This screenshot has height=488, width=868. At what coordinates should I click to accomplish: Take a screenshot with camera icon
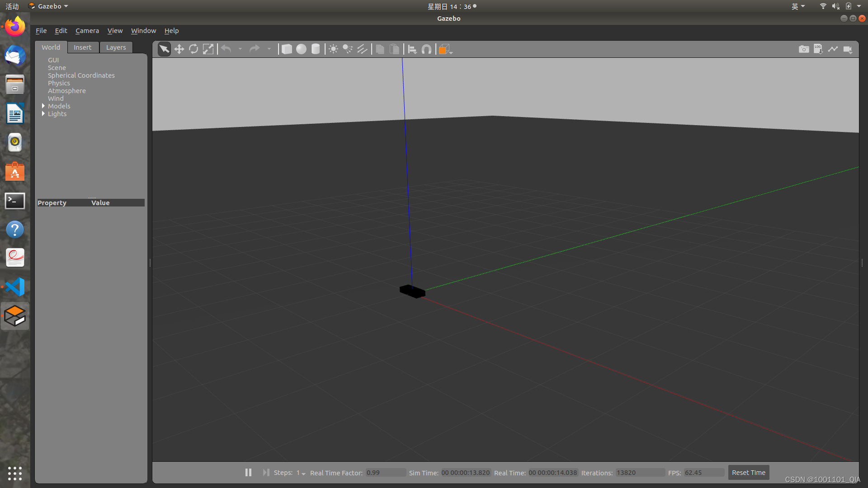pos(804,49)
